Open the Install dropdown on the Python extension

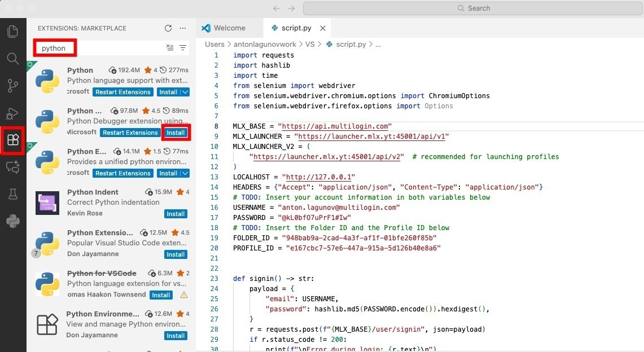tap(186, 91)
